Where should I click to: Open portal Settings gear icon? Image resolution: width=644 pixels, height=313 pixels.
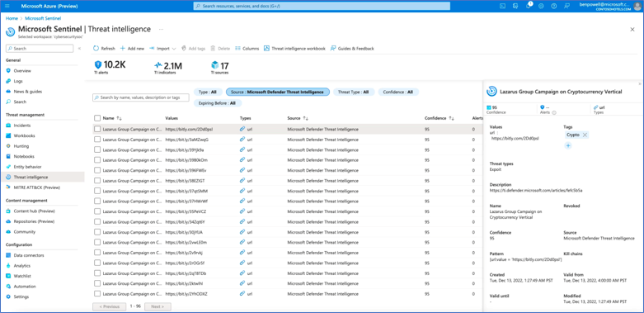click(x=541, y=6)
